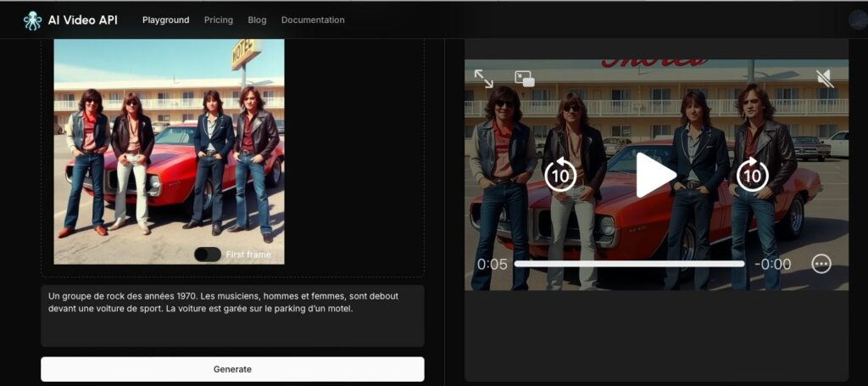Skip back 10 seconds in the video
The height and width of the screenshot is (386, 868).
559,176
